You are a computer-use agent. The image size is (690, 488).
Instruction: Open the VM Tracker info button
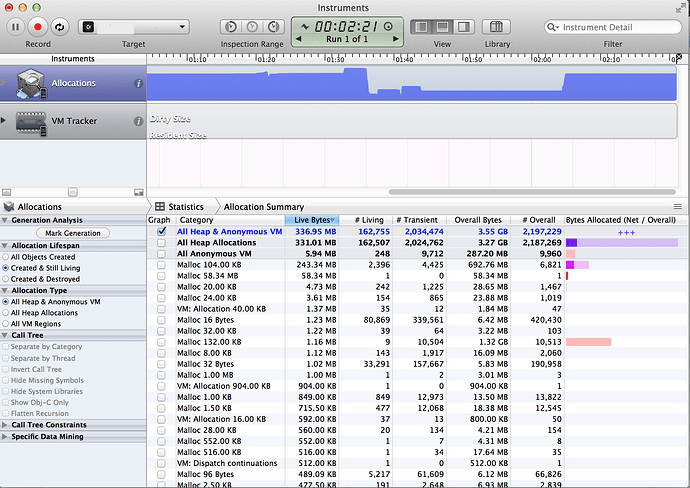tap(138, 121)
